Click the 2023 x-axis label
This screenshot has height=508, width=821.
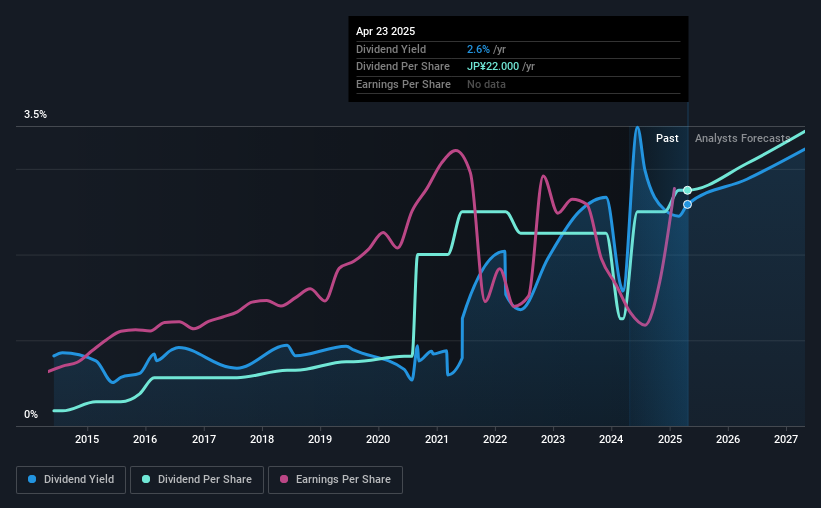click(553, 439)
